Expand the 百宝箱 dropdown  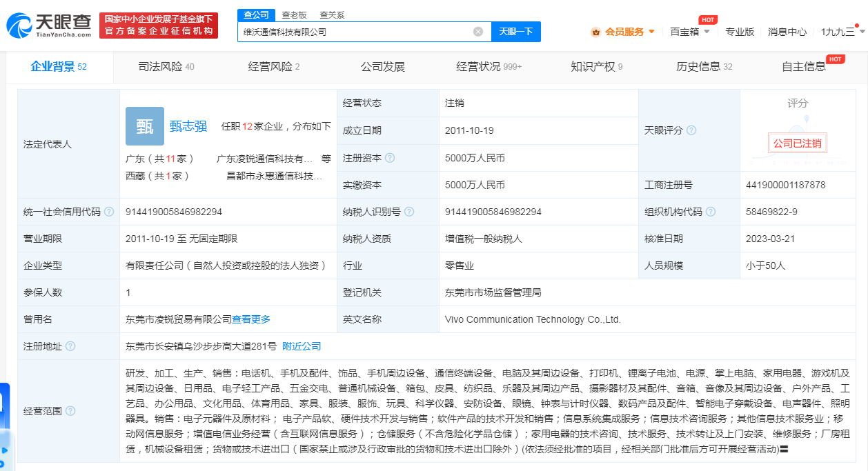point(689,32)
